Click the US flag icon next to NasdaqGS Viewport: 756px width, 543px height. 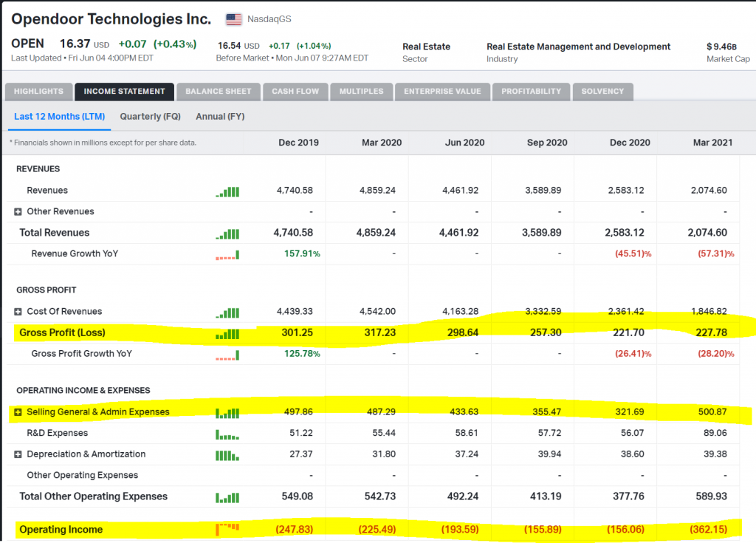pos(234,19)
